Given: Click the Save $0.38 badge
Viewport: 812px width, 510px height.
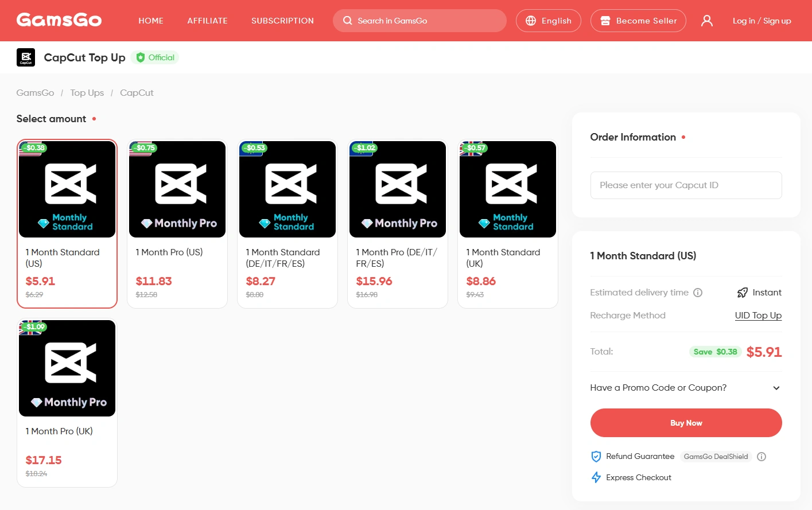Looking at the screenshot, I should 715,352.
